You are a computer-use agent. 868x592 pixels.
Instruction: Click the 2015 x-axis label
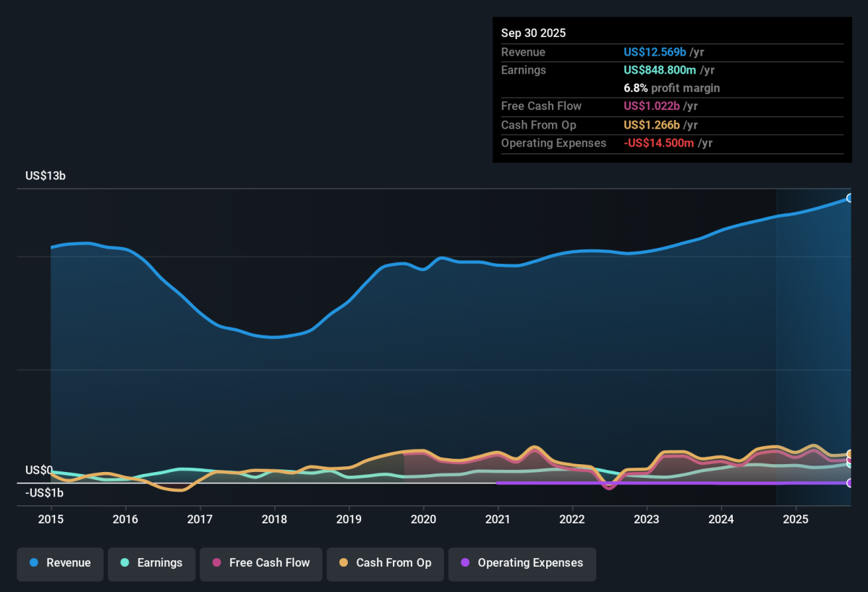coord(51,519)
